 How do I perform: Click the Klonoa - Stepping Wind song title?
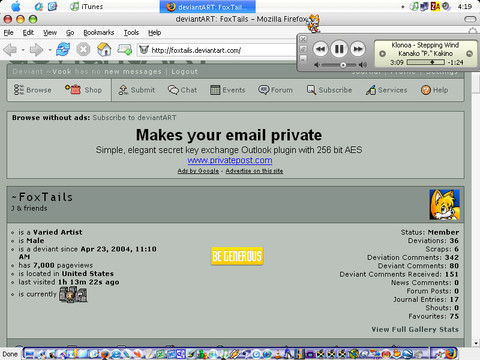click(425, 45)
